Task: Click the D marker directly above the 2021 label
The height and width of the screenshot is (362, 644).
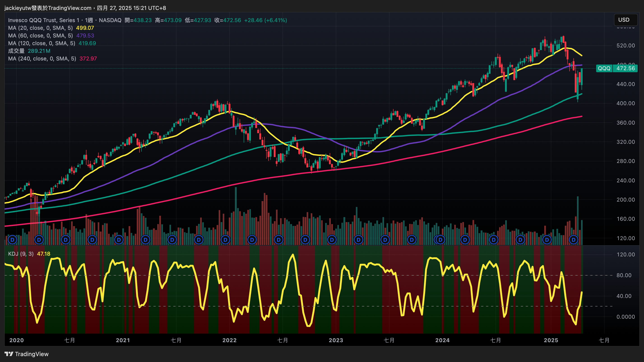Action: (119, 240)
